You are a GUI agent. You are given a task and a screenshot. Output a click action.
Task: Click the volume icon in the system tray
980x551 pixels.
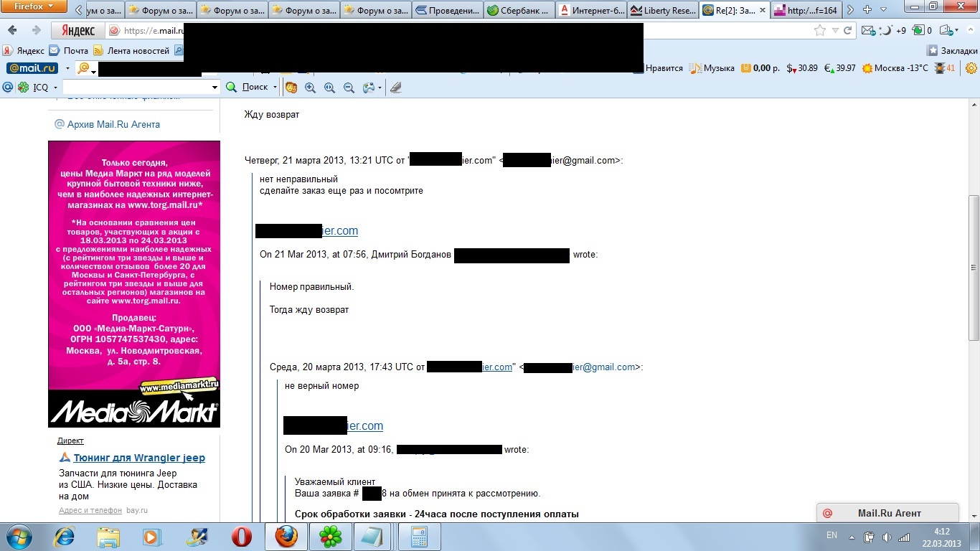coord(887,537)
